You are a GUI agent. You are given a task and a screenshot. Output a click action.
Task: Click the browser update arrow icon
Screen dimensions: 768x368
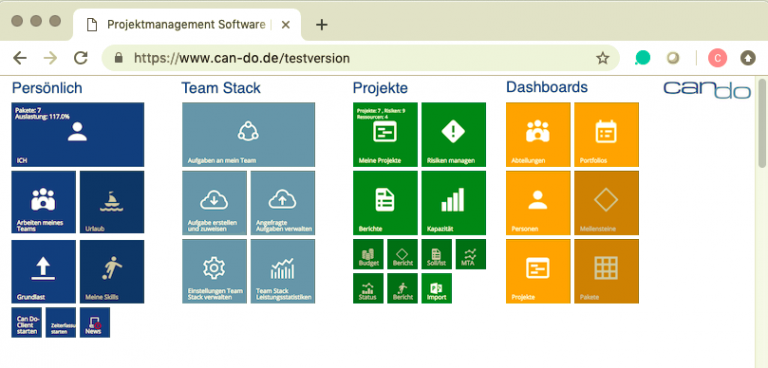747,58
